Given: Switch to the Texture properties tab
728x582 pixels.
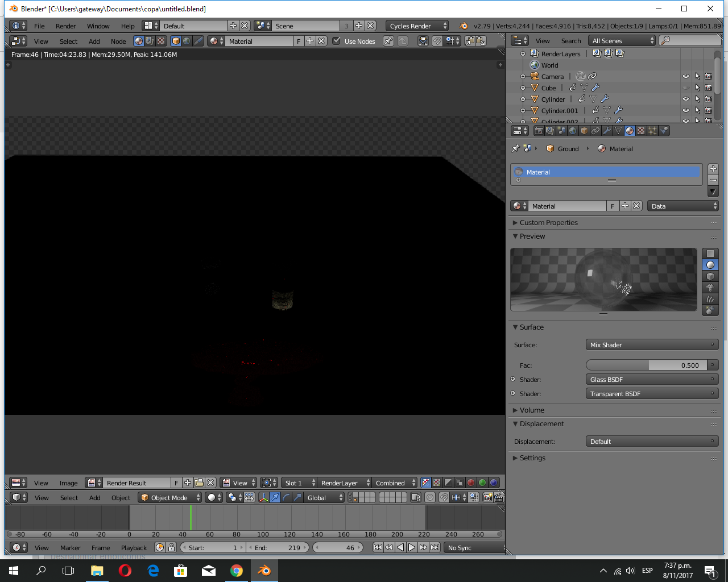Looking at the screenshot, I should 641,131.
